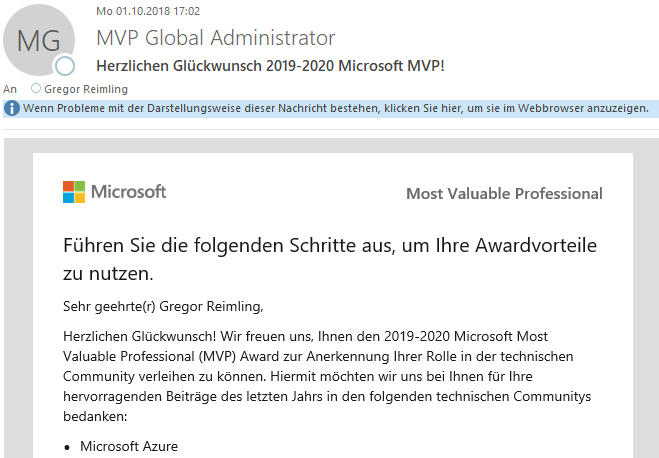659x458 pixels.
Task: Click the date Mo 01.10.2018 17:02
Action: coord(148,11)
